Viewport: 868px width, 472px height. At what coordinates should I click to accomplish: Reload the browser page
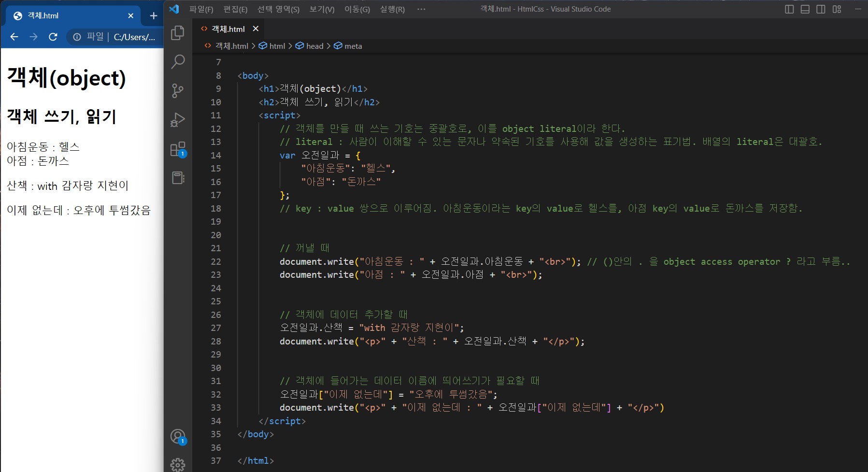click(x=53, y=37)
